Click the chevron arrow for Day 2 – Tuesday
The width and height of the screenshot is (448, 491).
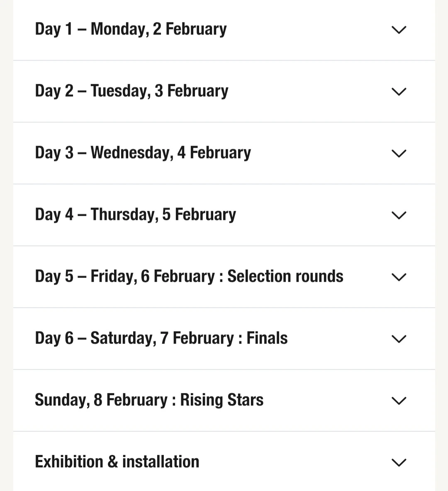tap(399, 92)
